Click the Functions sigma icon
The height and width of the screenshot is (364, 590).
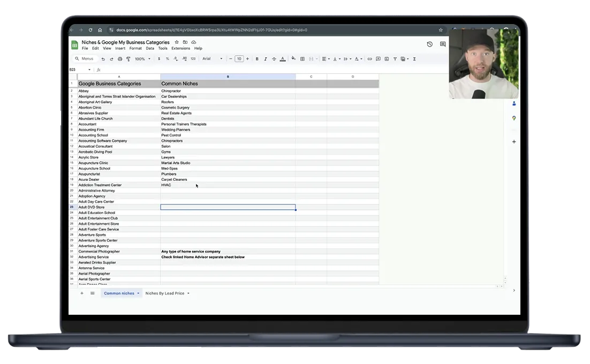(414, 59)
